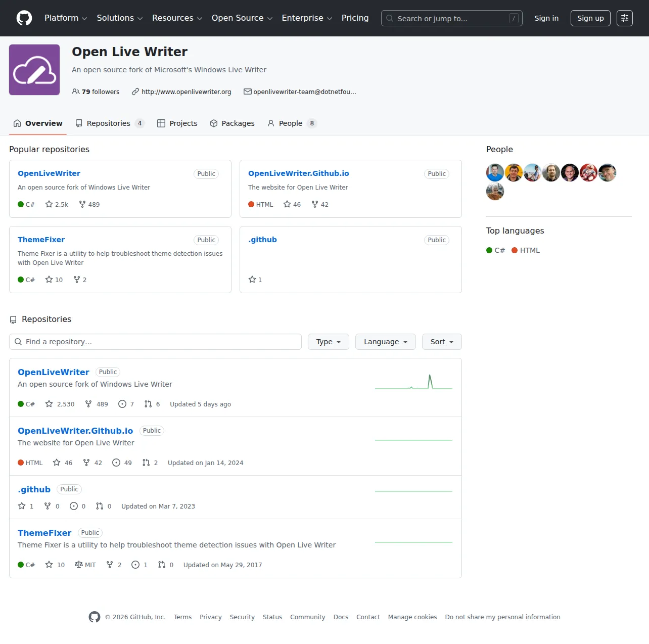
Task: Focus the Find a repository field
Action: pyautogui.click(x=156, y=342)
